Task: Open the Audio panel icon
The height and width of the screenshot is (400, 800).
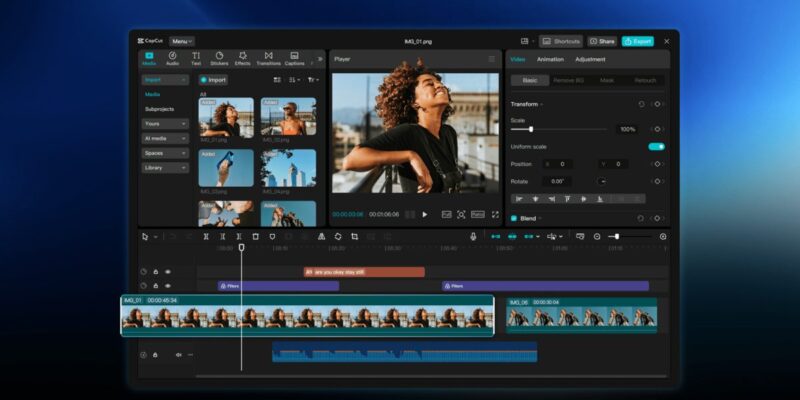Action: click(x=172, y=59)
